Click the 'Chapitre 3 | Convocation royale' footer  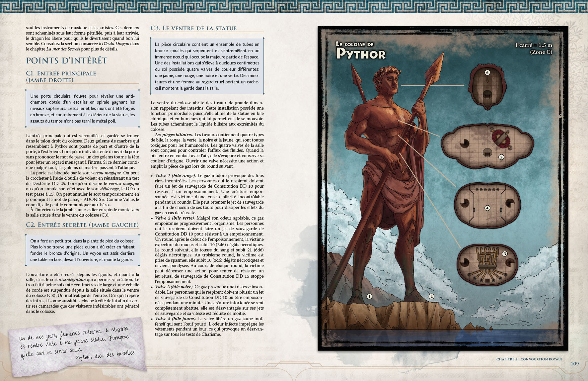[x=529, y=359]
